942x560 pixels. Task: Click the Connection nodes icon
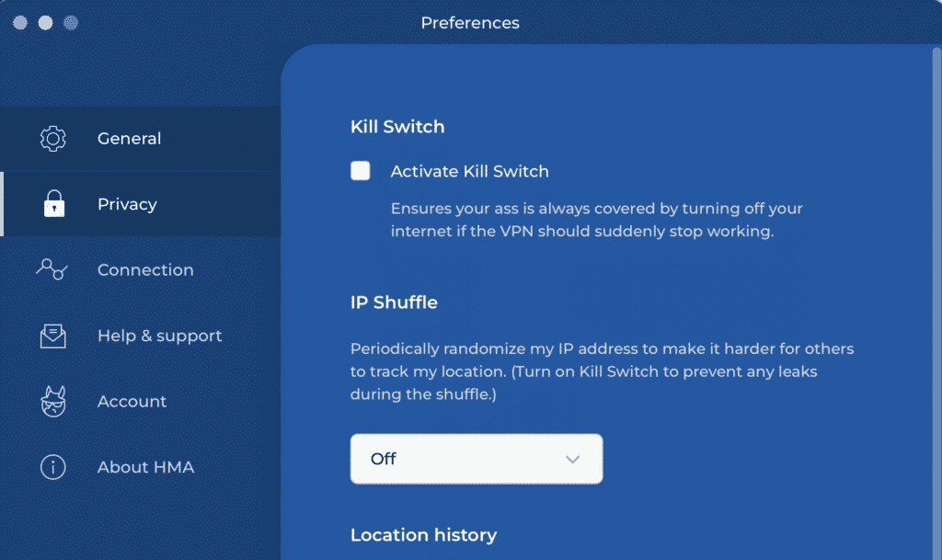click(52, 269)
